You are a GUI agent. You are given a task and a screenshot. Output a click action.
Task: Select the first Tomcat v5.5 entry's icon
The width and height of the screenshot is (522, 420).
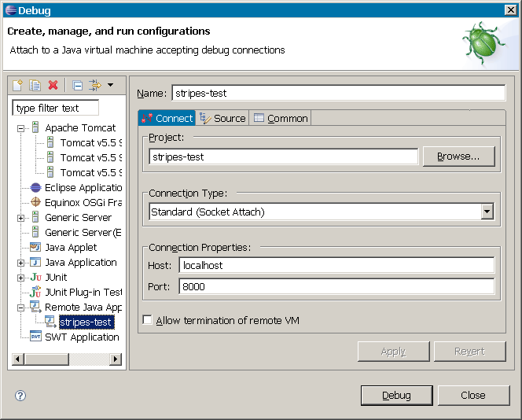pyautogui.click(x=50, y=142)
